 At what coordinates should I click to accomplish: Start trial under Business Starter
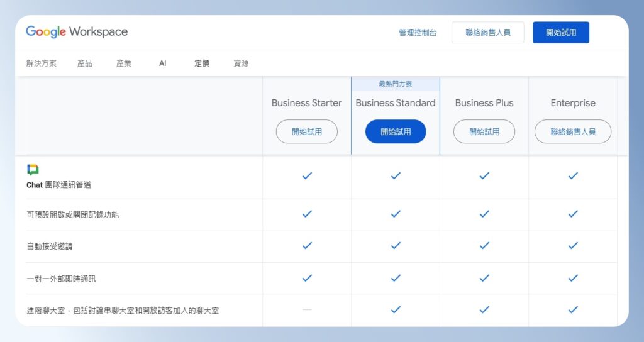(x=307, y=131)
